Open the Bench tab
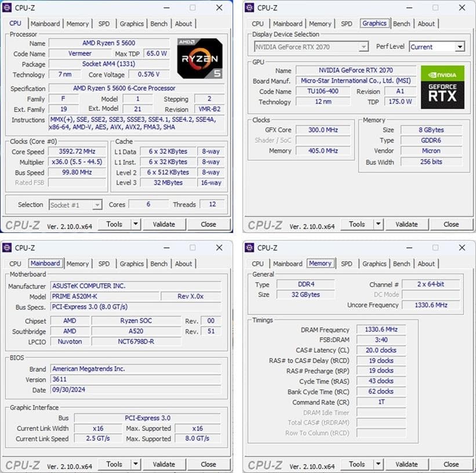The width and height of the screenshot is (476, 473). (159, 23)
